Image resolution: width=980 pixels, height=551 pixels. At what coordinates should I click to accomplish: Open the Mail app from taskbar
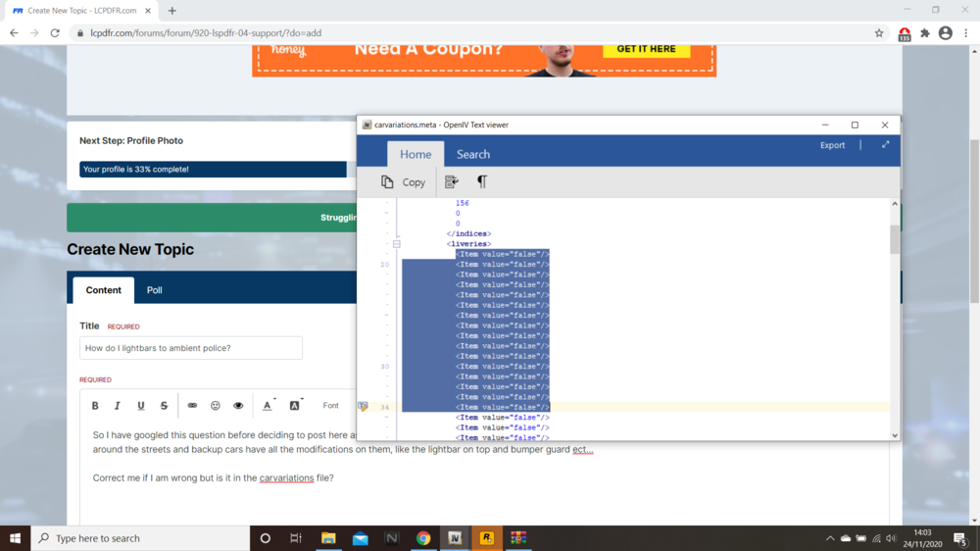coord(360,538)
